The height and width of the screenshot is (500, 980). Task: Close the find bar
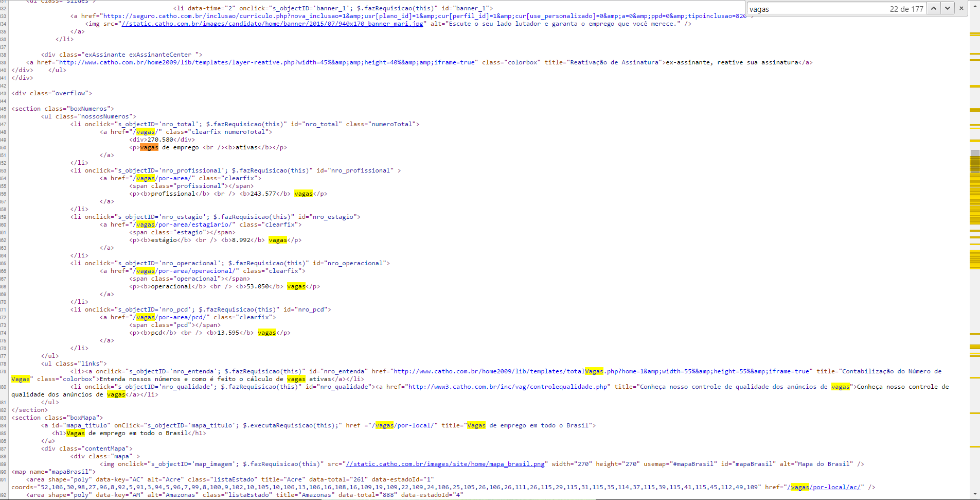[x=961, y=8]
